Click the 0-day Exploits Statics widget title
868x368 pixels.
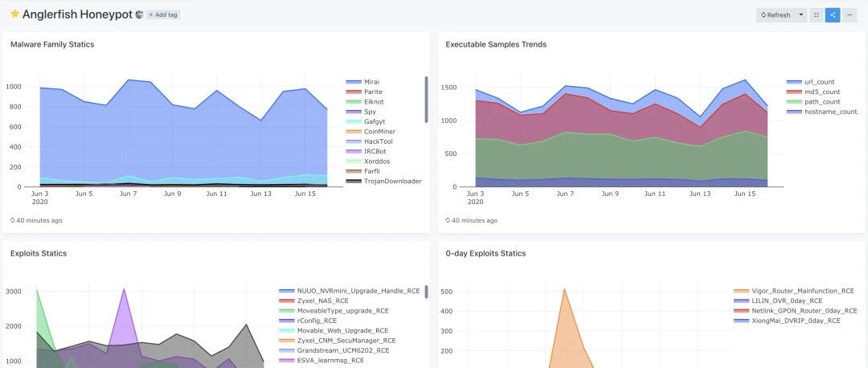(485, 253)
